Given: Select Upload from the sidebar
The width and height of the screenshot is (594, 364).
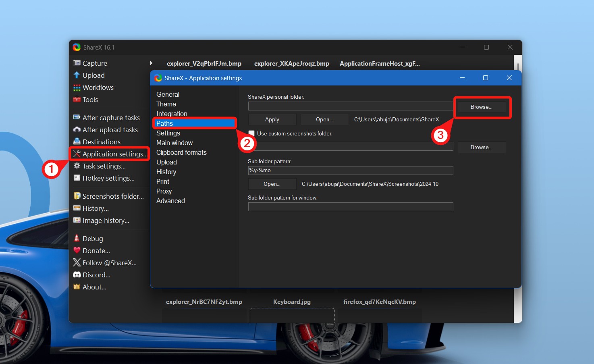Looking at the screenshot, I should click(x=93, y=75).
